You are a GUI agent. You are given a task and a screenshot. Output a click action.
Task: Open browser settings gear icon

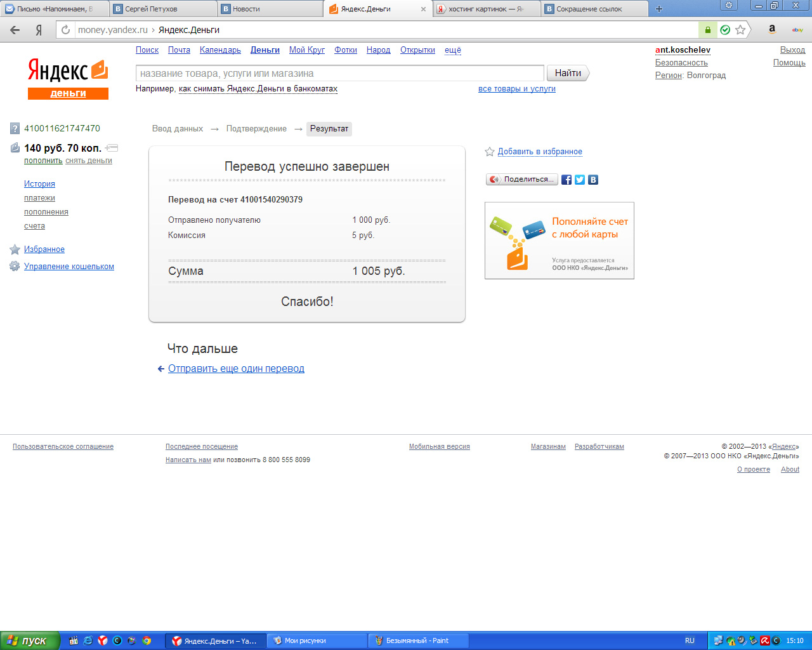coord(729,5)
